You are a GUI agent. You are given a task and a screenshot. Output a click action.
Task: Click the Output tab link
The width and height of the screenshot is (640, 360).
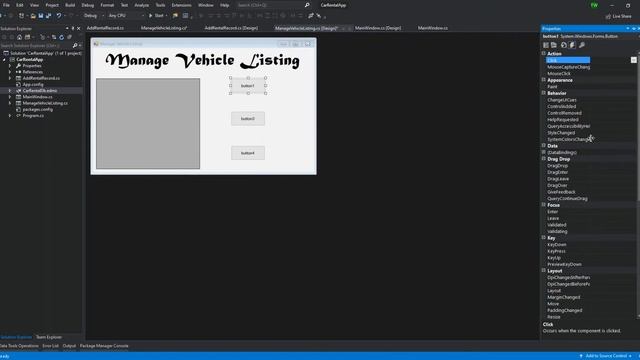[69, 346]
